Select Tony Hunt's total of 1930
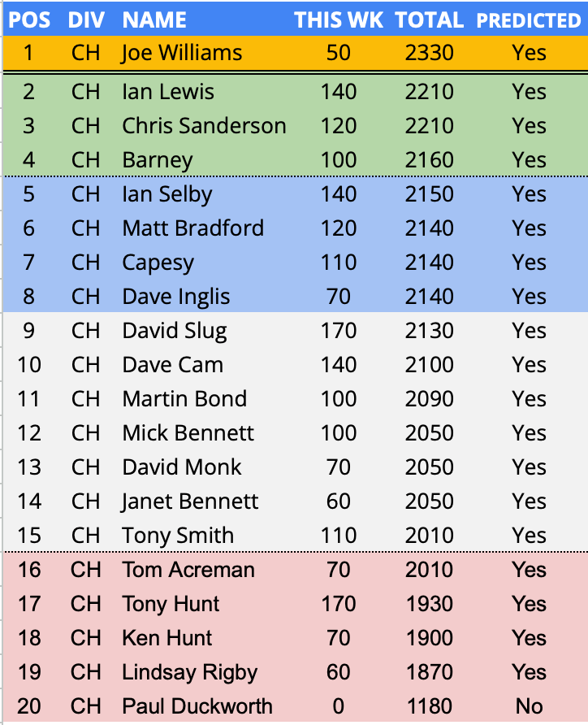This screenshot has width=588, height=725. [429, 604]
